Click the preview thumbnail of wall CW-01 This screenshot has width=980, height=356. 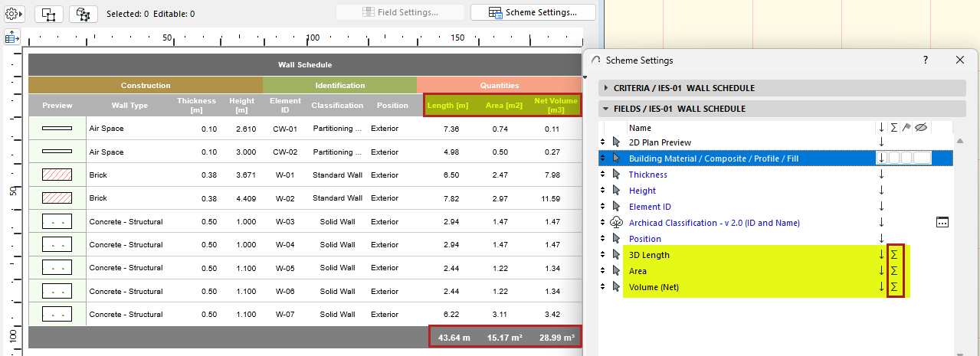tap(57, 129)
